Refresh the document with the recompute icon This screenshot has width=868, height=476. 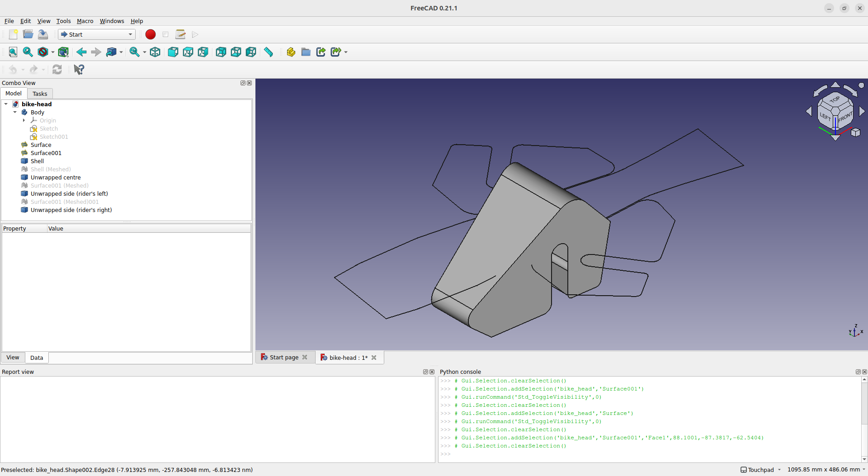(57, 69)
